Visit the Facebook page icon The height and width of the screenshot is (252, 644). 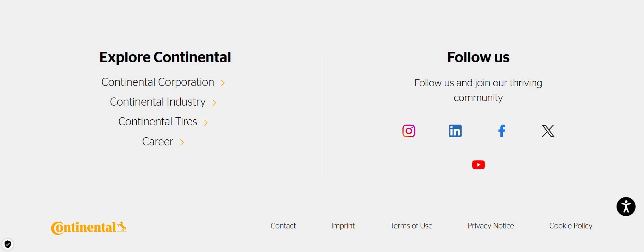(x=502, y=131)
